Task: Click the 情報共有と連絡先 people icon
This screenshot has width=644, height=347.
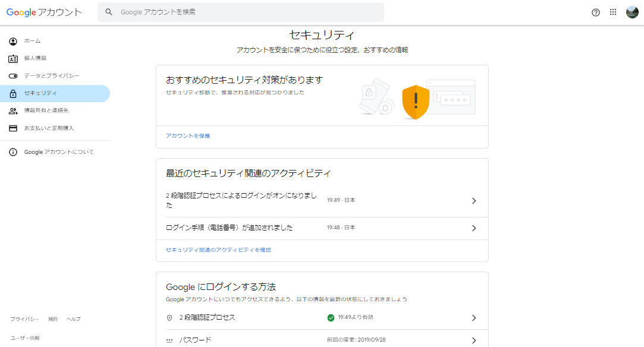Action: click(x=13, y=111)
